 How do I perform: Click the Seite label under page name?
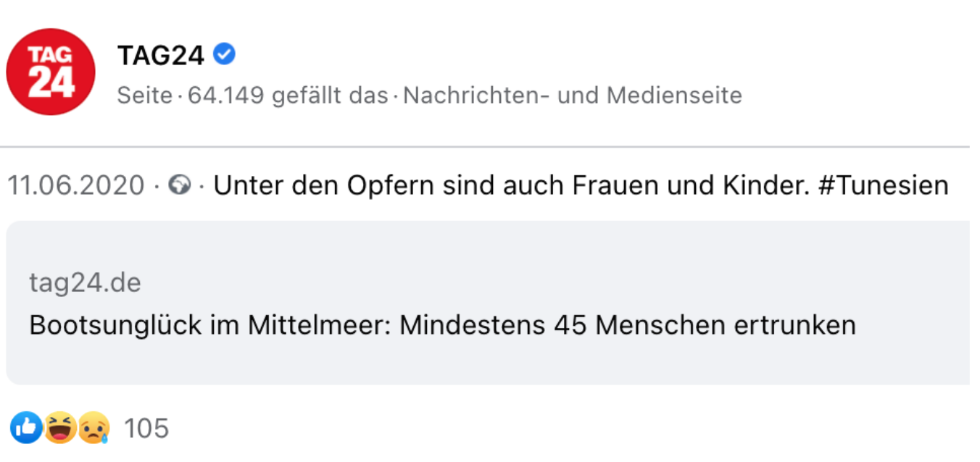(144, 95)
